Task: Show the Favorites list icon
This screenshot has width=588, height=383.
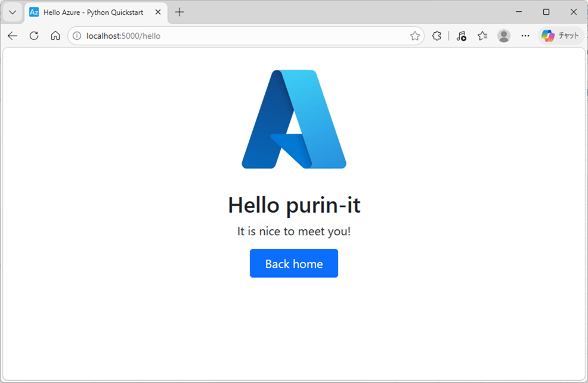Action: 482,36
